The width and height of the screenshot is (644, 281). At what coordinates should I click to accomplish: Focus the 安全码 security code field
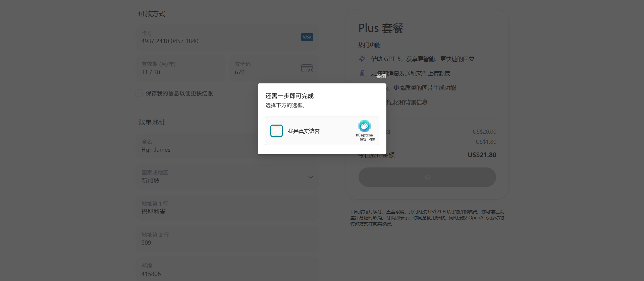(x=274, y=68)
